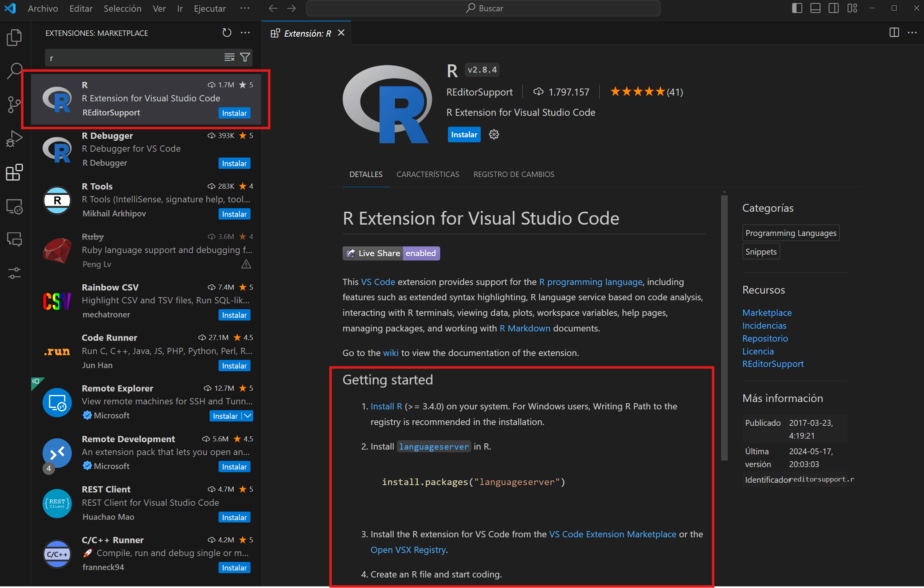Open the chat sessions activity bar icon
Image resolution: width=924 pixels, height=588 pixels.
coord(14,239)
